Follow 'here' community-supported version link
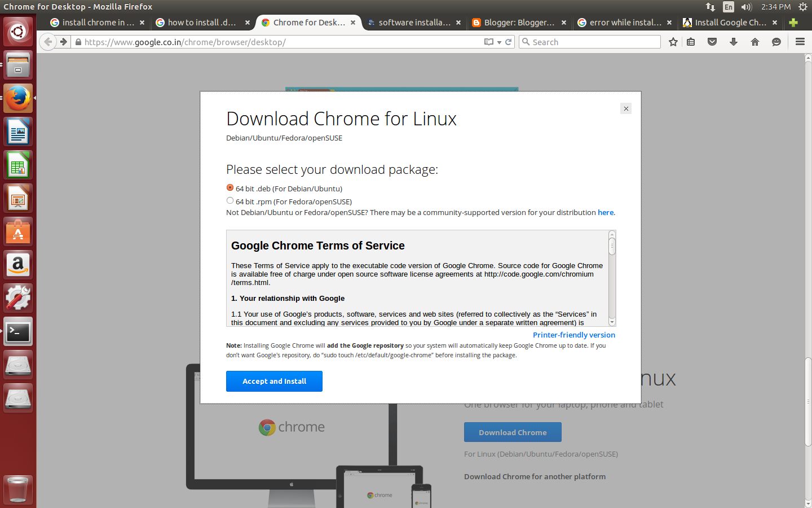This screenshot has width=812, height=508. coord(606,212)
